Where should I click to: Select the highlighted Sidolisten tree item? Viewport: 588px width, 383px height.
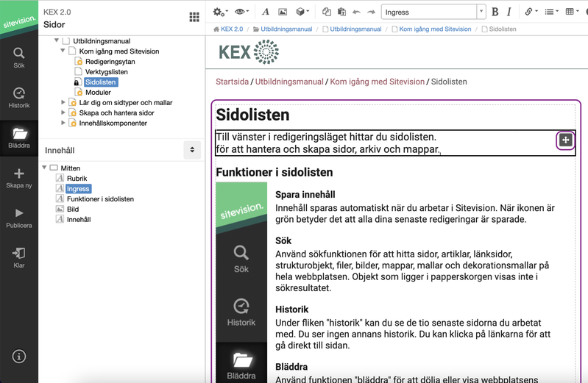[x=101, y=82]
